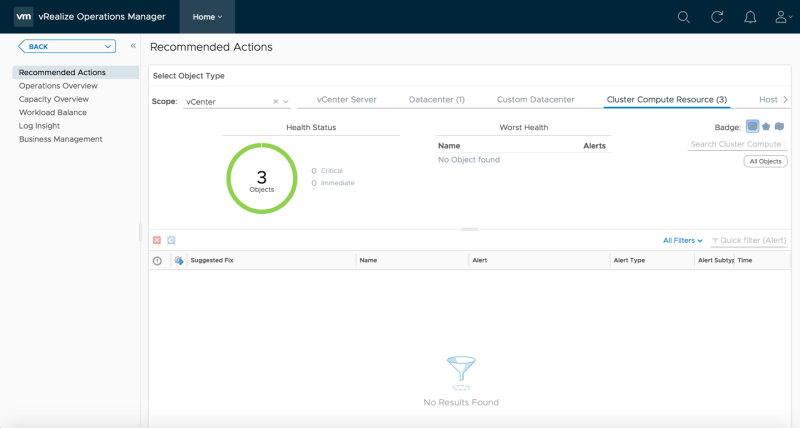Expand the BACK dropdown arrow
Image resolution: width=800 pixels, height=428 pixels.
click(107, 46)
